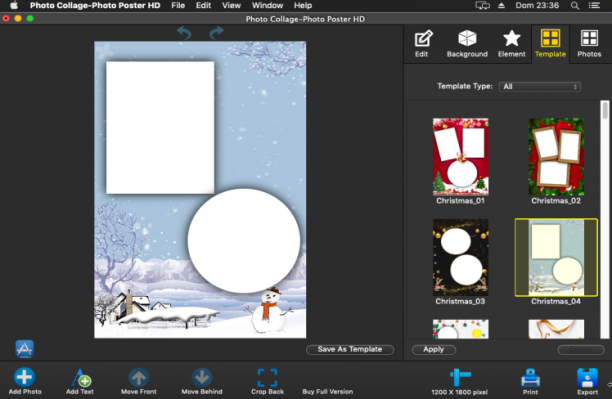The image size is (612, 399).
Task: Click the redo arrow above the canvas
Action: pyautogui.click(x=216, y=33)
